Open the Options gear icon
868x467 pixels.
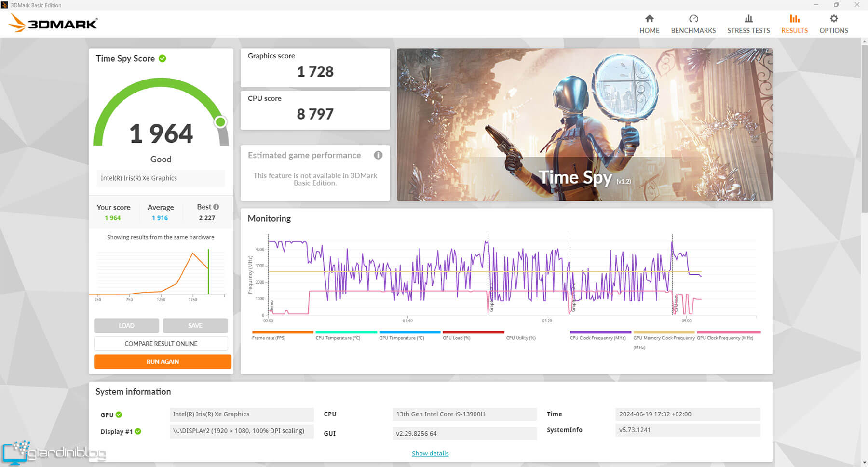[833, 19]
